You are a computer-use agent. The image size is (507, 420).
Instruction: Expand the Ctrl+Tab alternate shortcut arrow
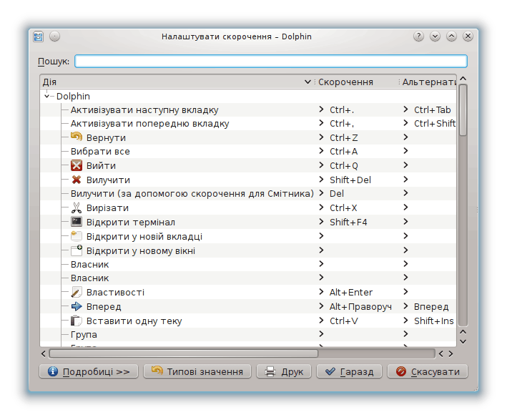pos(405,109)
